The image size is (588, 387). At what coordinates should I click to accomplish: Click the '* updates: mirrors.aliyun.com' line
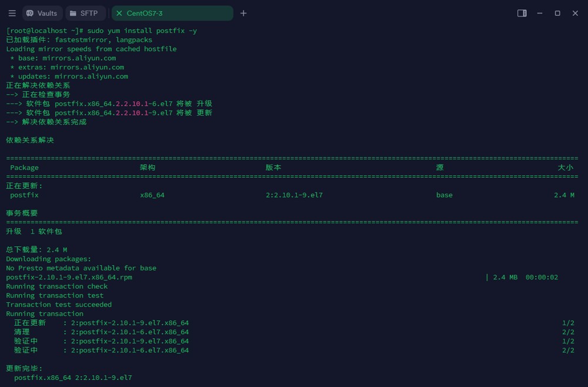[69, 76]
